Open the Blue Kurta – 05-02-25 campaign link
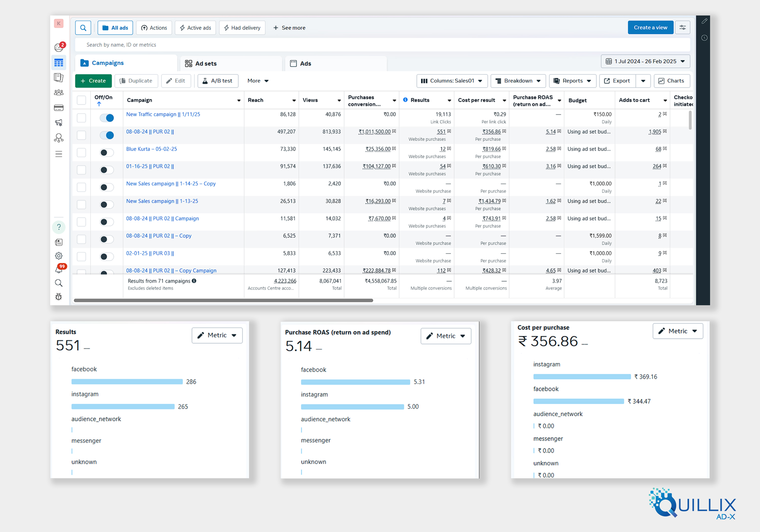 pyautogui.click(x=151, y=149)
